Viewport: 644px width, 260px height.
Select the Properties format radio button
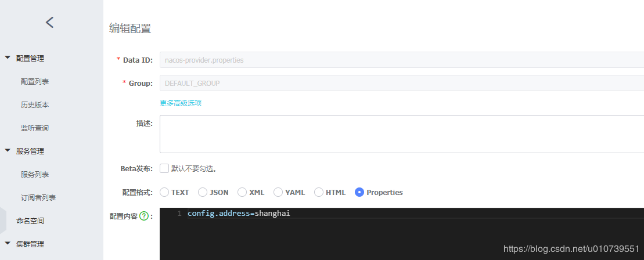(x=359, y=192)
